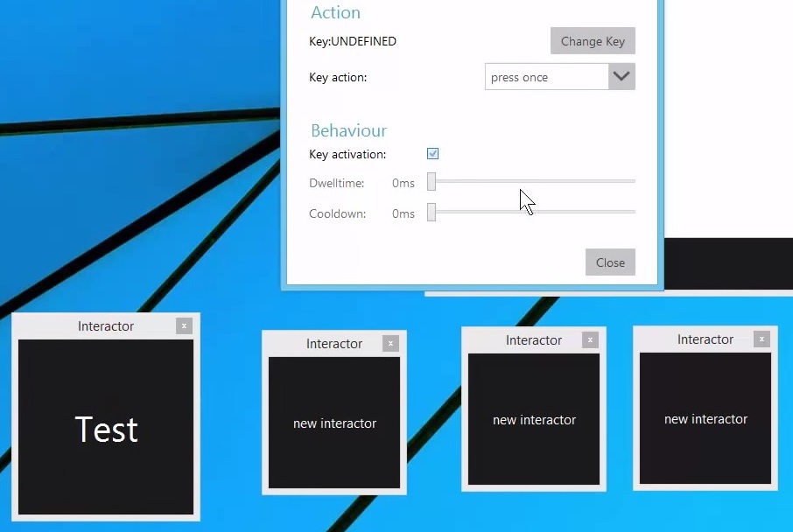
Task: Click the Test window's Interactor title bar
Action: pos(105,326)
